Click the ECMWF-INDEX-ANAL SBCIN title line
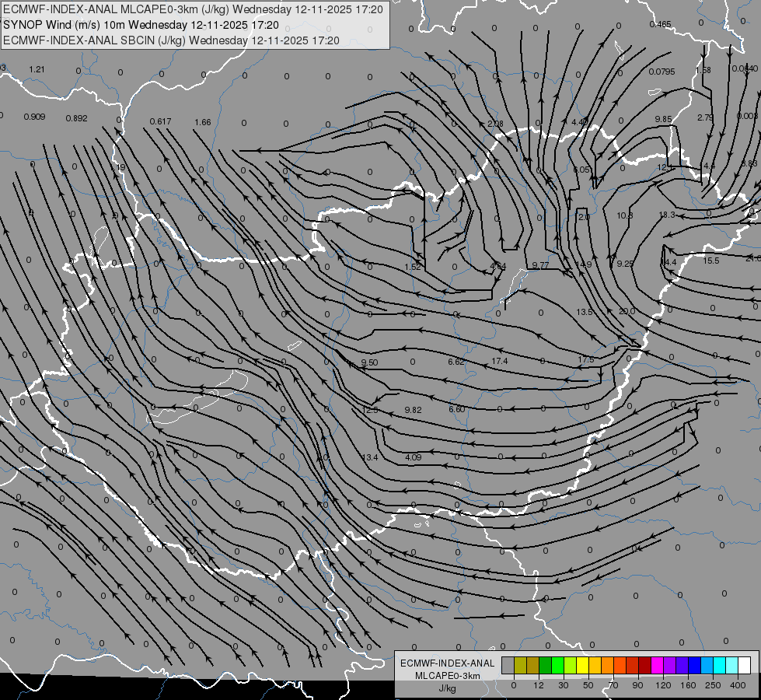The image size is (761, 700). tap(171, 40)
